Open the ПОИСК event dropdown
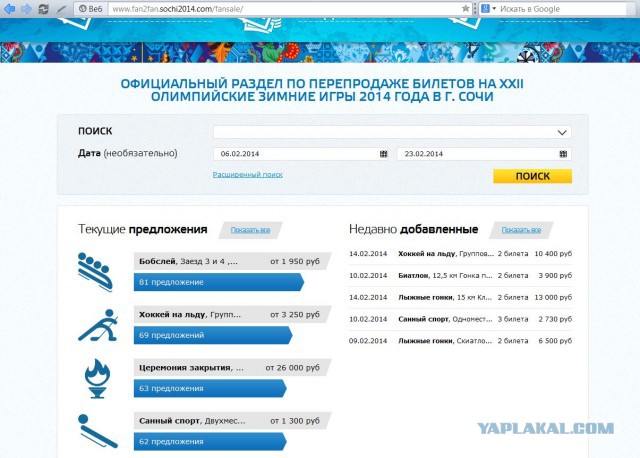 (x=392, y=132)
